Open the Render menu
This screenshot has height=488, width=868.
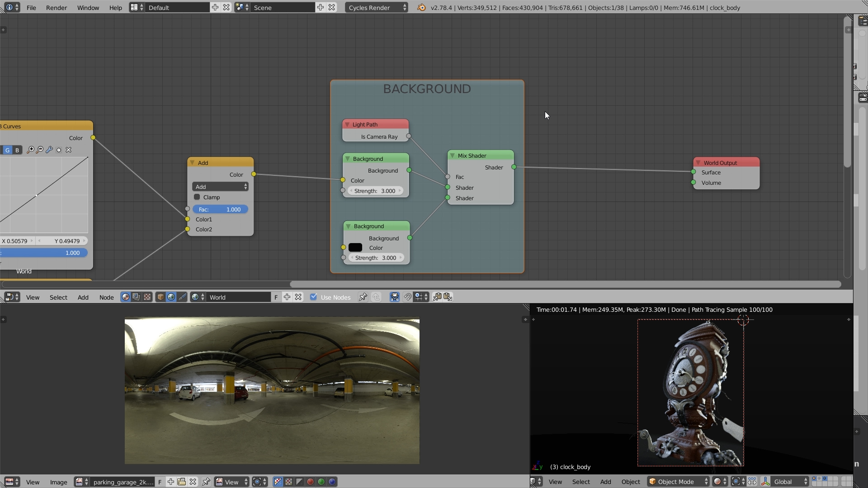56,7
